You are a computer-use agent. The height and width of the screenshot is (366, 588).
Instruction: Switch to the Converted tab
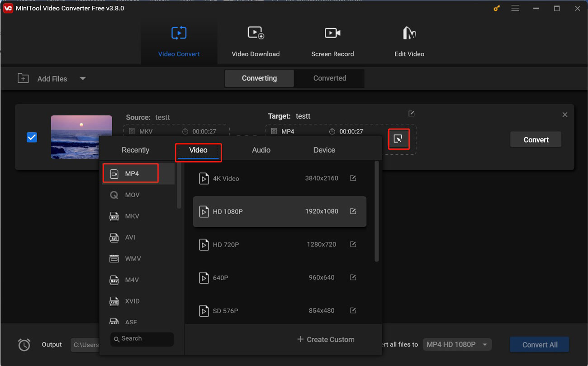(330, 78)
